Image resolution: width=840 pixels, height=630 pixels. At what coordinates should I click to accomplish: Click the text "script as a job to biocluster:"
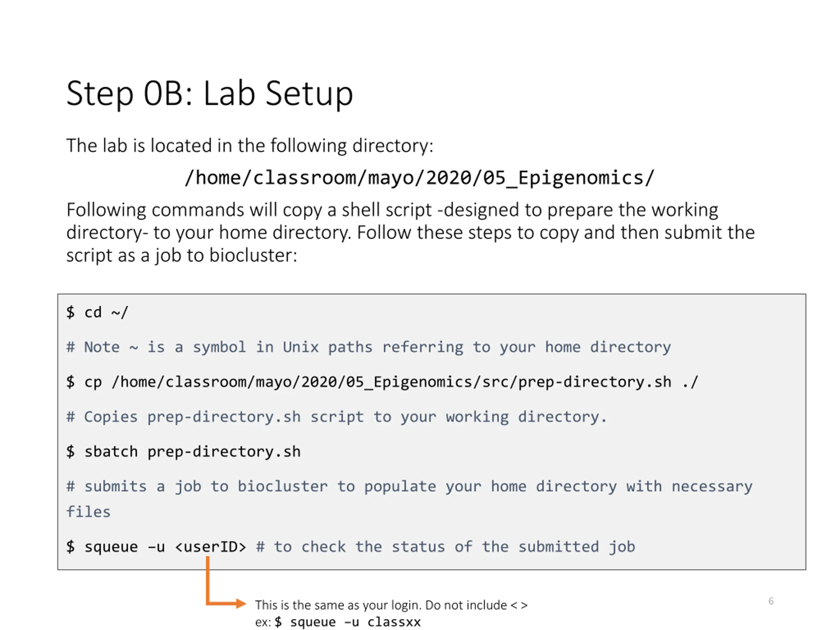181,255
